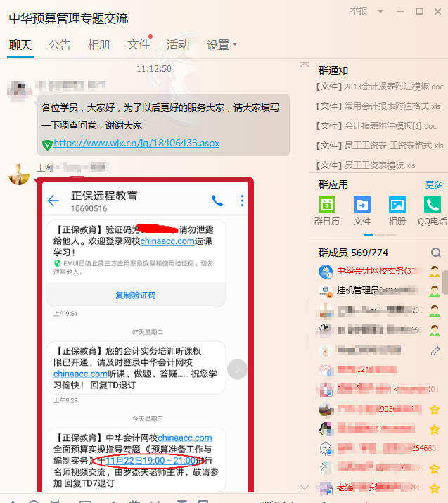Screen dimensions: 448x503
Task: Open 会计报表附注模板[1].doc file notice
Action: [376, 126]
